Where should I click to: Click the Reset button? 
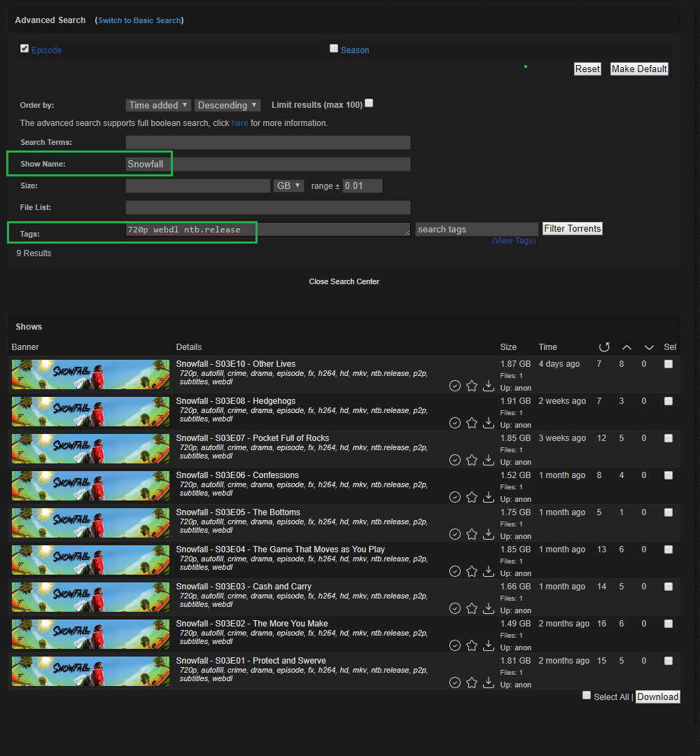click(587, 69)
